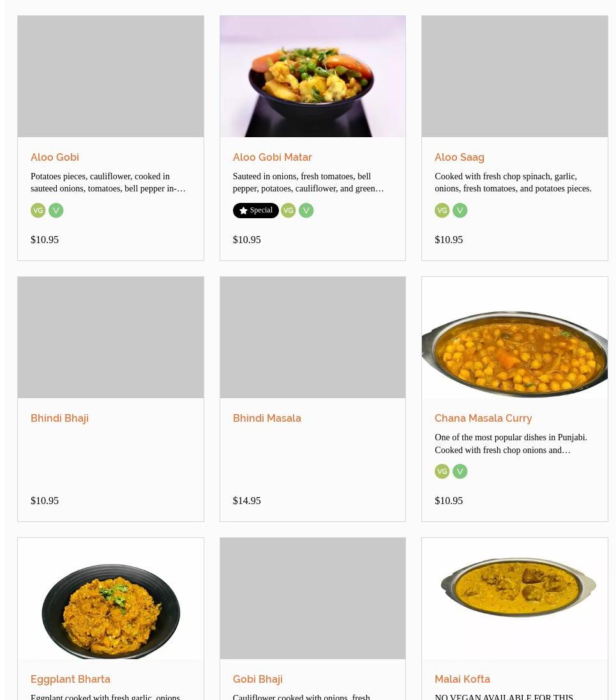Click the VG badge on Aloo Saag
This screenshot has width=616, height=700.
pos(442,211)
